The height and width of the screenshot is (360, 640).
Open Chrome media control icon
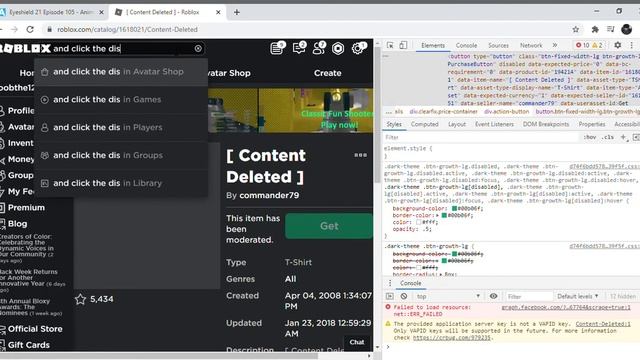(x=611, y=29)
